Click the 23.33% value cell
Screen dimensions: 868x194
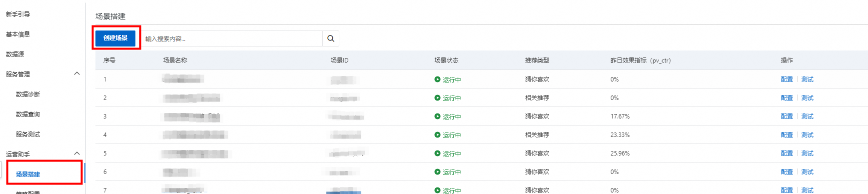(620, 135)
